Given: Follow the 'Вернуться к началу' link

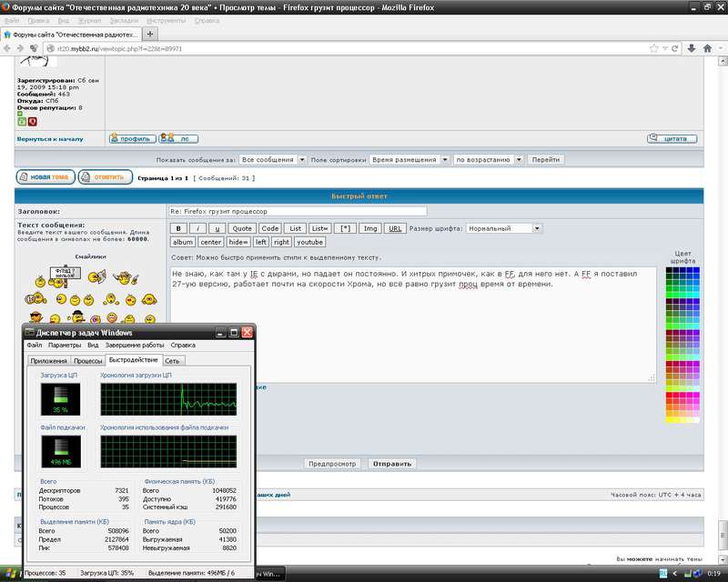Looking at the screenshot, I should [50, 139].
